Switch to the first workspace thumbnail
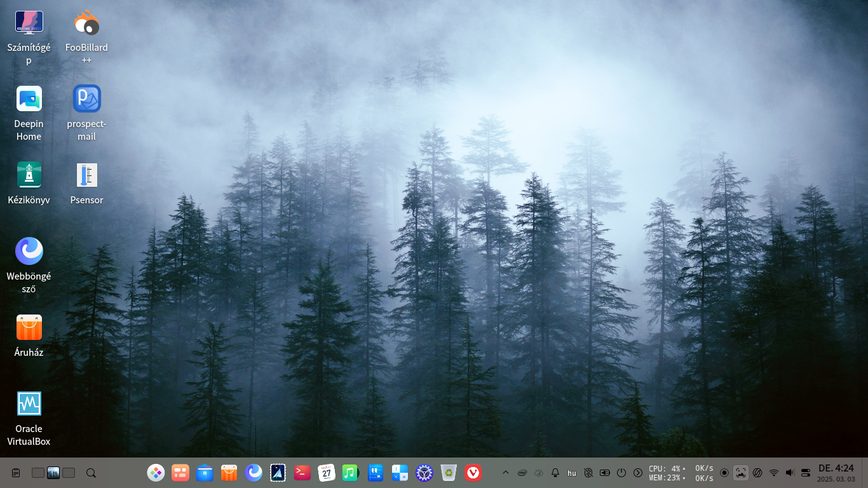868x488 pixels. pyautogui.click(x=38, y=473)
